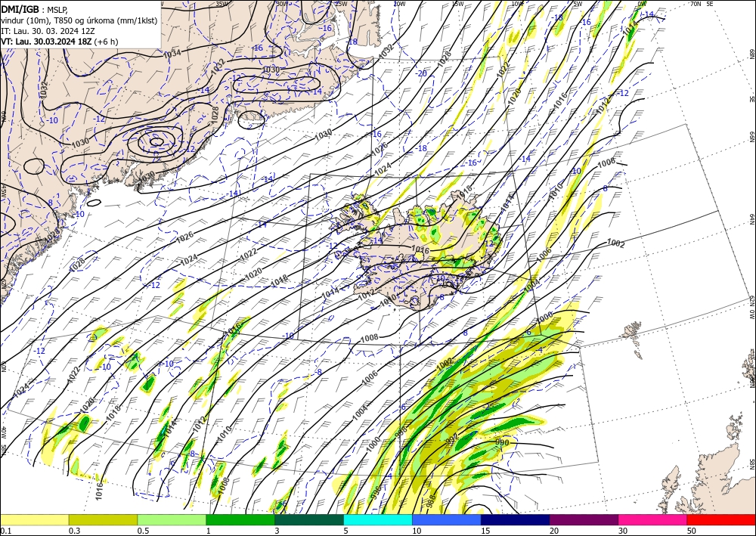Click the legend scale value "15"
This screenshot has height=536, width=756.
click(485, 531)
